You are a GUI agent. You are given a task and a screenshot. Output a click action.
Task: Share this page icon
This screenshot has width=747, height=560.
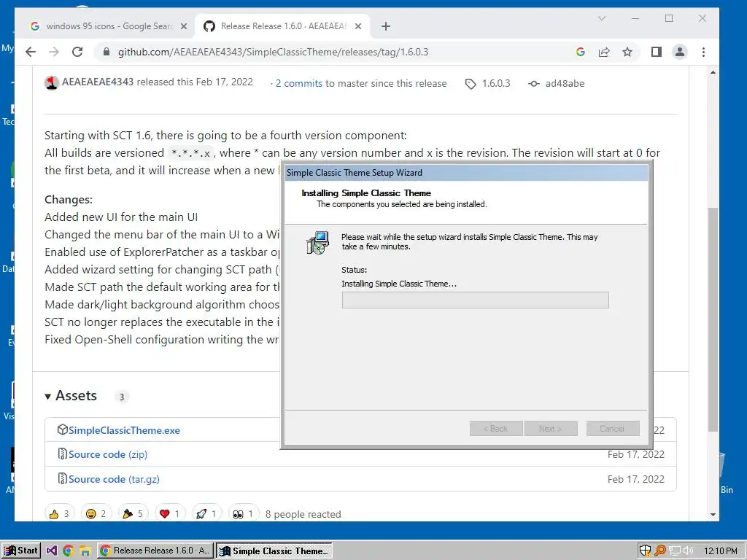pos(603,52)
